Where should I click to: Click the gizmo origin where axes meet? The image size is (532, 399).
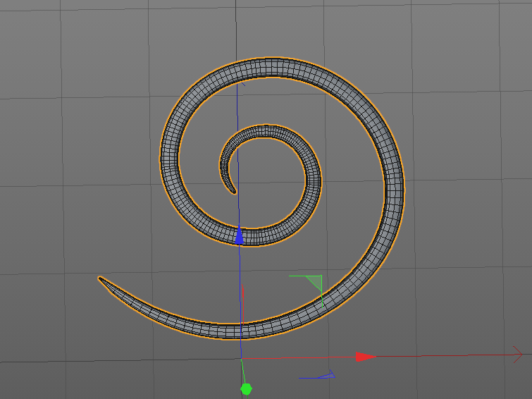pos(241,359)
